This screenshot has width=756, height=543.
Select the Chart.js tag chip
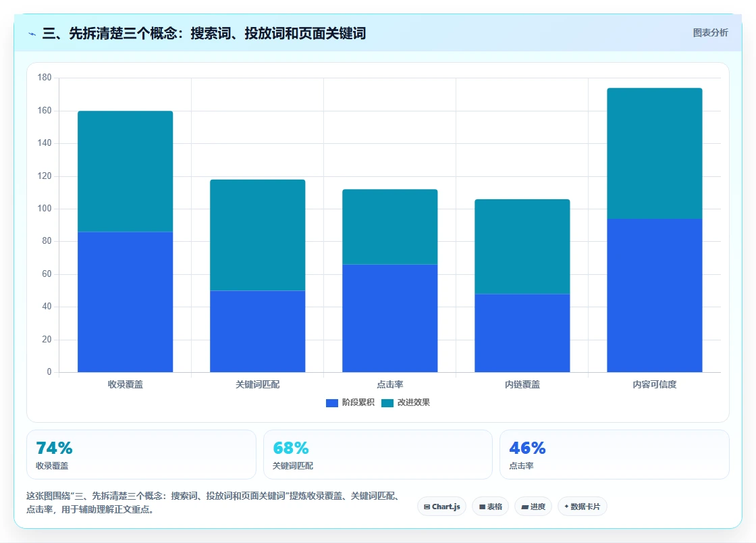[x=441, y=507]
